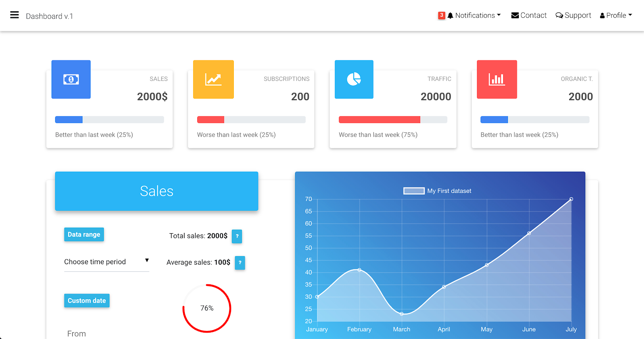Click the 76% circular progress indicator
Screen dimensions: 644x339
(x=207, y=308)
